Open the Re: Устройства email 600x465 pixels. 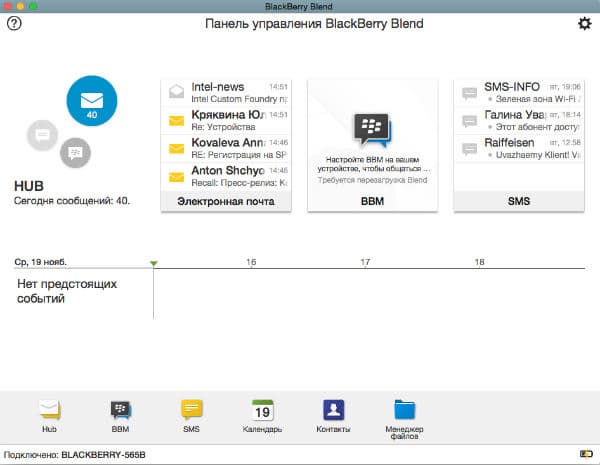pos(226,120)
